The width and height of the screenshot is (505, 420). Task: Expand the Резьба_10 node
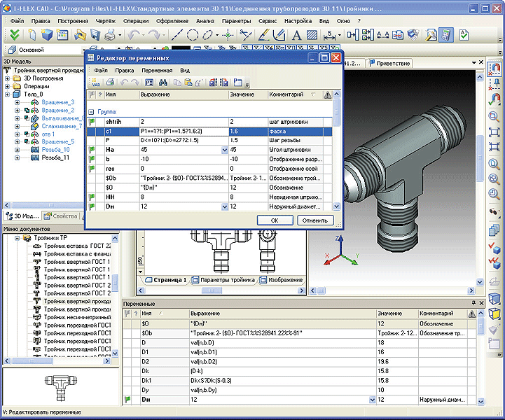[x=17, y=150]
